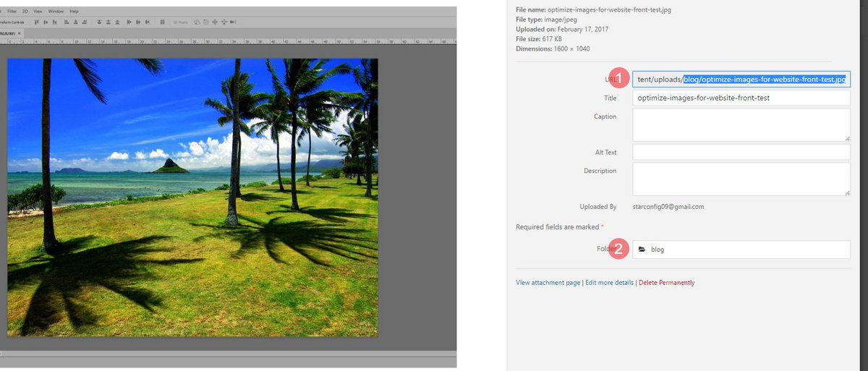Select 3D slide mode icon
This screenshot has width=868, height=371.
(224, 22)
